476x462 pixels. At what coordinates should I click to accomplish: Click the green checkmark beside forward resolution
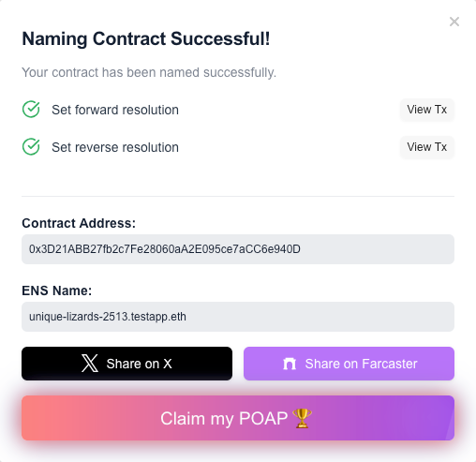point(31,110)
